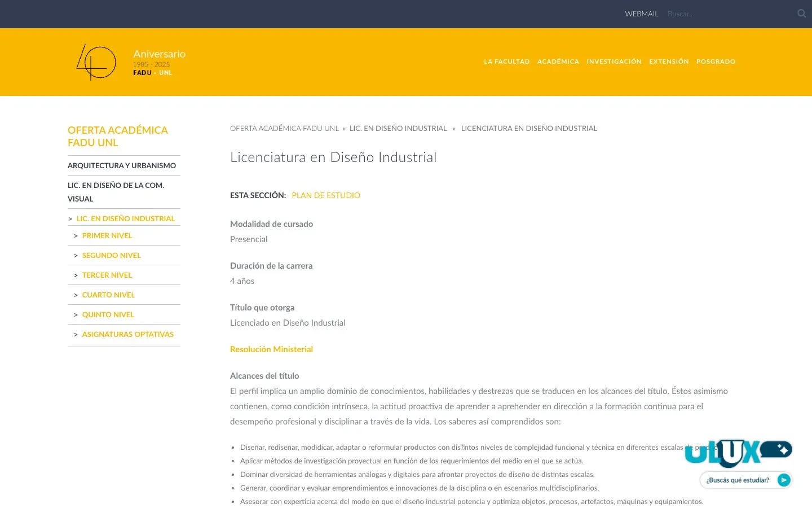Screen dimensions: 812x508
Task: Open LA FACULTAD menu
Action: [x=507, y=62]
